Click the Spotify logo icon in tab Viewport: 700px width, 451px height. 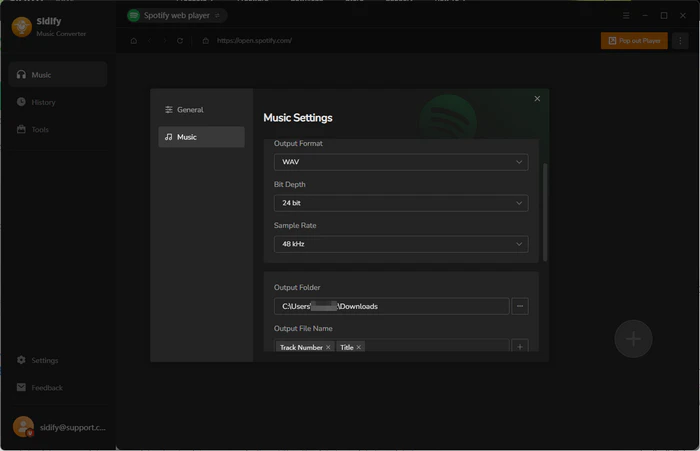133,16
